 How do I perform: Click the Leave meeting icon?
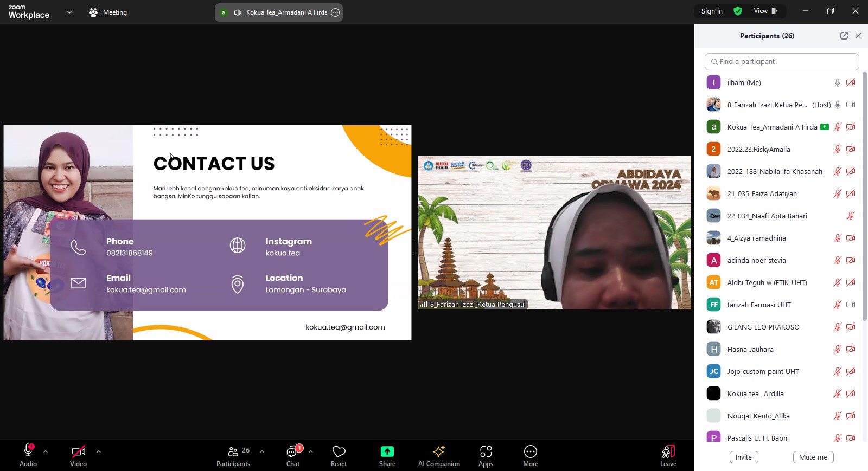(x=668, y=452)
